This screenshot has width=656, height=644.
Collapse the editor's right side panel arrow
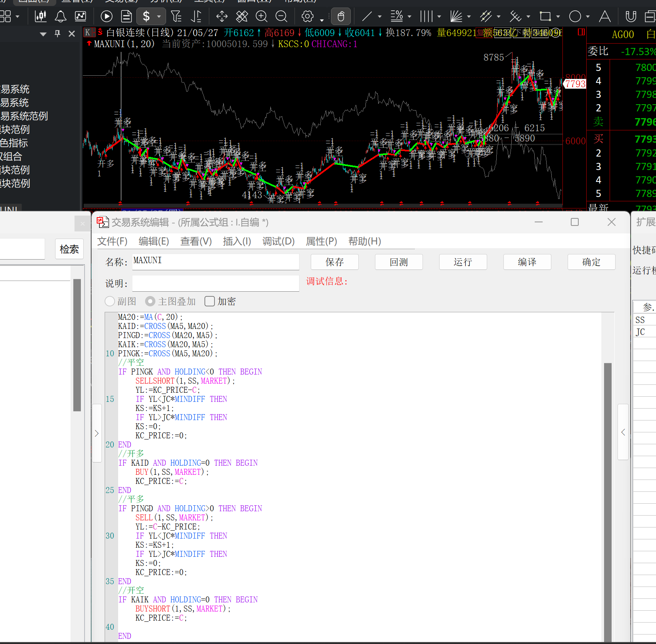(623, 432)
